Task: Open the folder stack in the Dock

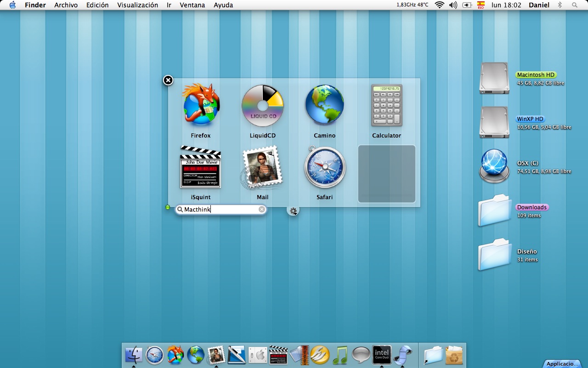Action: click(433, 355)
